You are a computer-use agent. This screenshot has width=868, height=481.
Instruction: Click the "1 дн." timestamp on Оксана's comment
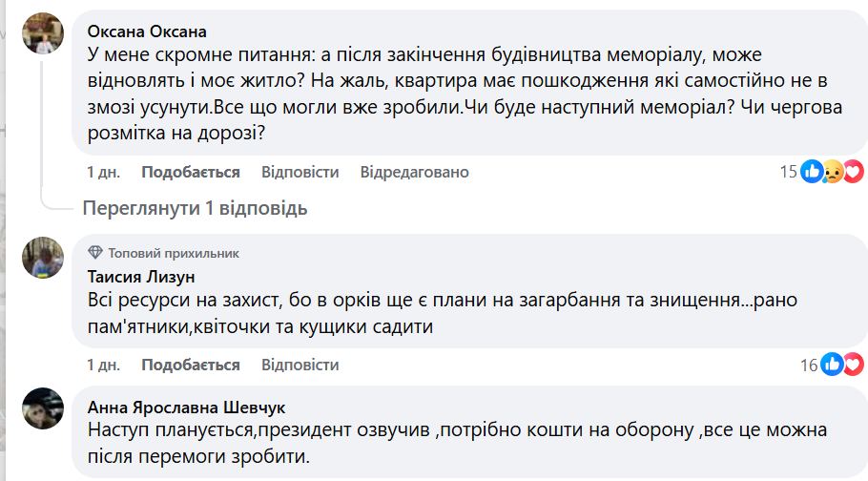103,172
